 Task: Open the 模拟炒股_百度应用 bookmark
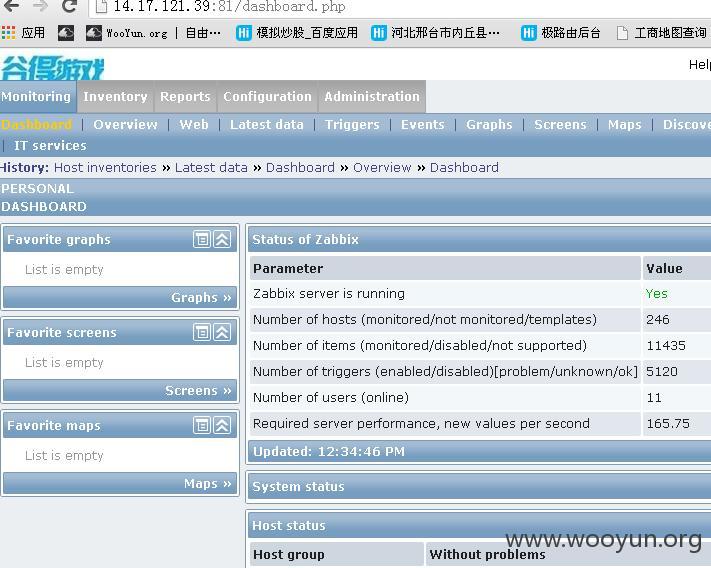pos(297,33)
